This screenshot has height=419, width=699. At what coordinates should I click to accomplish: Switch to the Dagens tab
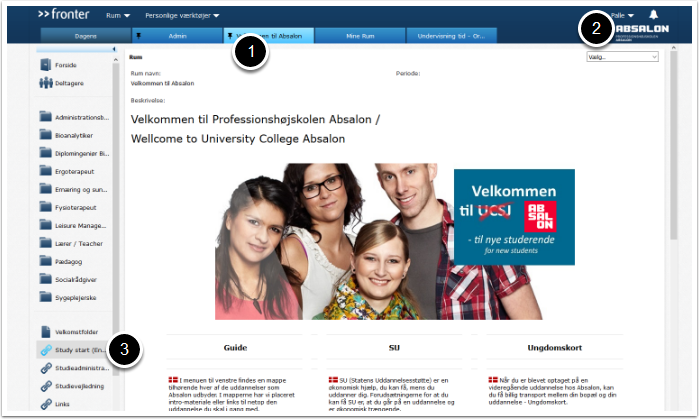[x=86, y=36]
